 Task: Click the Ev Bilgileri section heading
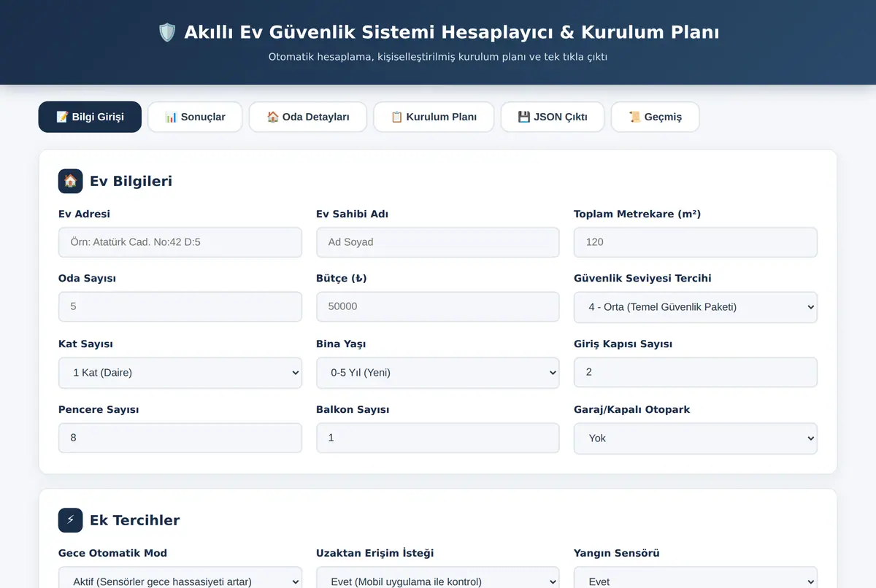[131, 181]
